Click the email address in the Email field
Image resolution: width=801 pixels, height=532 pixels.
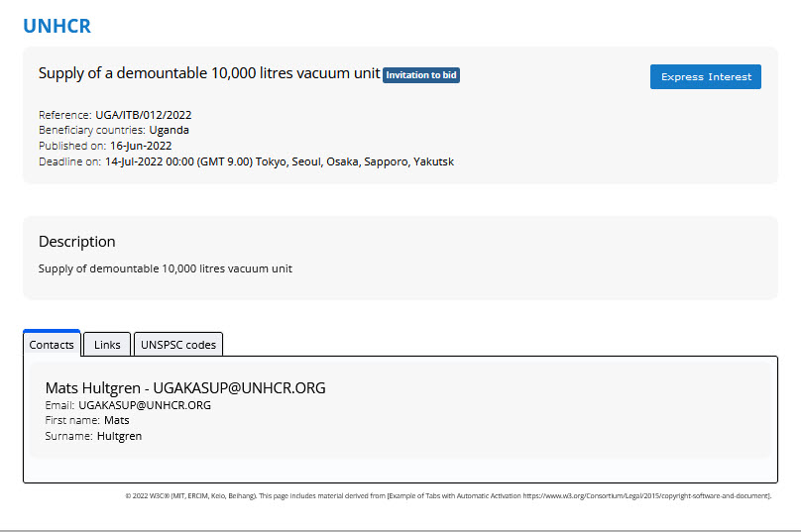pyautogui.click(x=145, y=405)
